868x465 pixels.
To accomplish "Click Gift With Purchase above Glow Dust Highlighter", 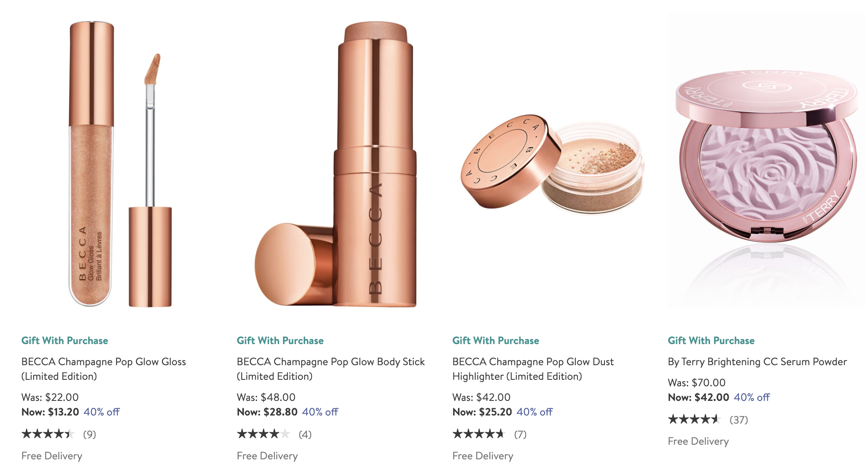I will [496, 340].
